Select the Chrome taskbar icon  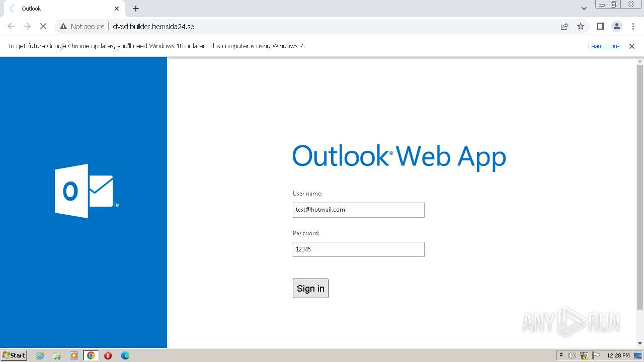[91, 355]
